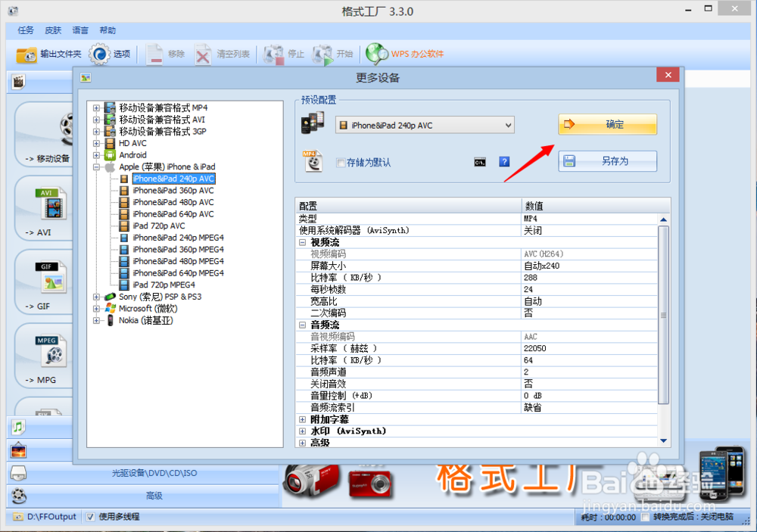Collapse the 视频流 settings group
Viewport: 757px width, 532px height.
tap(302, 242)
